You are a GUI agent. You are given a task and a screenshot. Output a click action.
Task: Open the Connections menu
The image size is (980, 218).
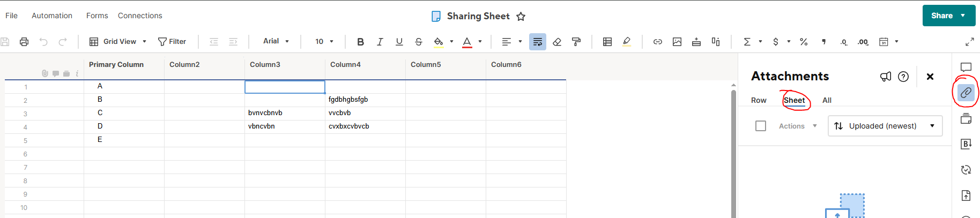140,16
